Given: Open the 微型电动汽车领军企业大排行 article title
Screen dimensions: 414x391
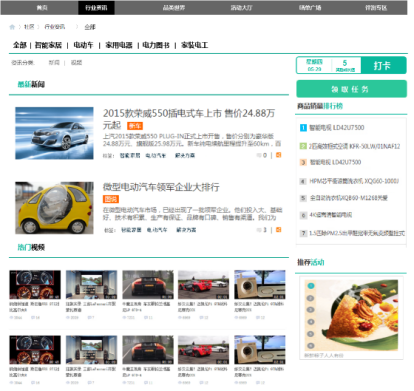Looking at the screenshot, I should point(161,187).
